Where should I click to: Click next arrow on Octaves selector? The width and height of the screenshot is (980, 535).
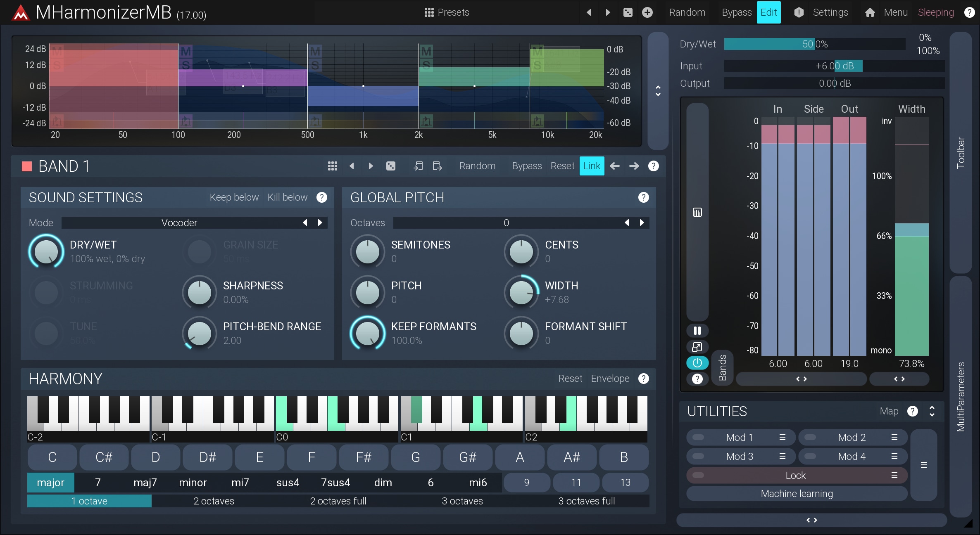(642, 223)
